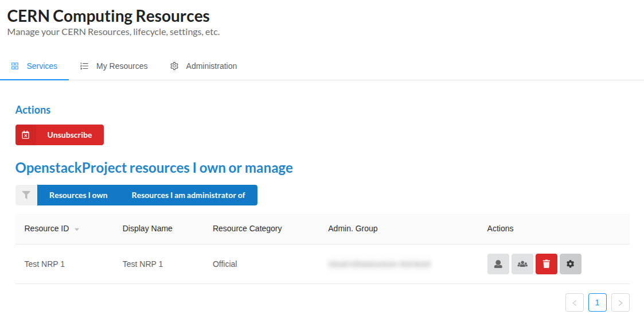Go to next page arrow
644x330 pixels.
pos(620,302)
